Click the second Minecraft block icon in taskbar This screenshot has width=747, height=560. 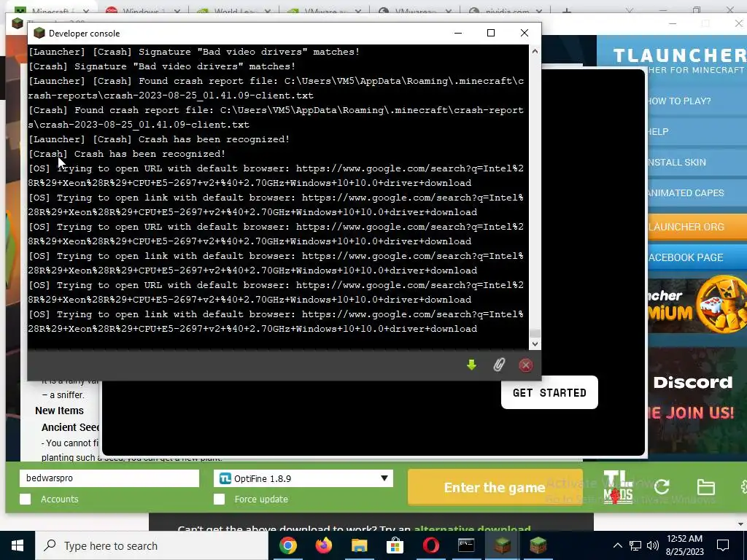pos(538,545)
